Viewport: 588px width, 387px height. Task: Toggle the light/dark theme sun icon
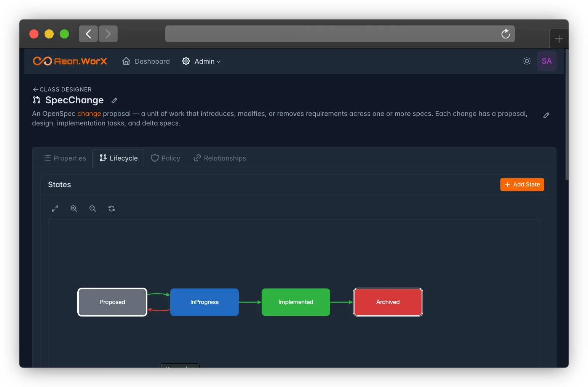point(527,61)
